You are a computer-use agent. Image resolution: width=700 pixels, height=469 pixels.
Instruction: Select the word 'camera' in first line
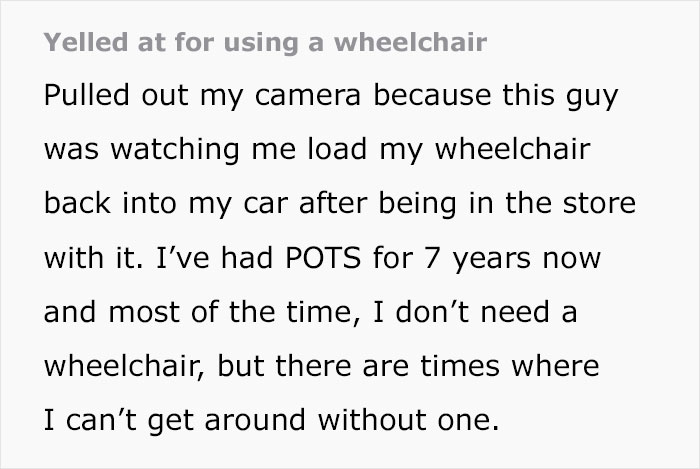pos(308,97)
